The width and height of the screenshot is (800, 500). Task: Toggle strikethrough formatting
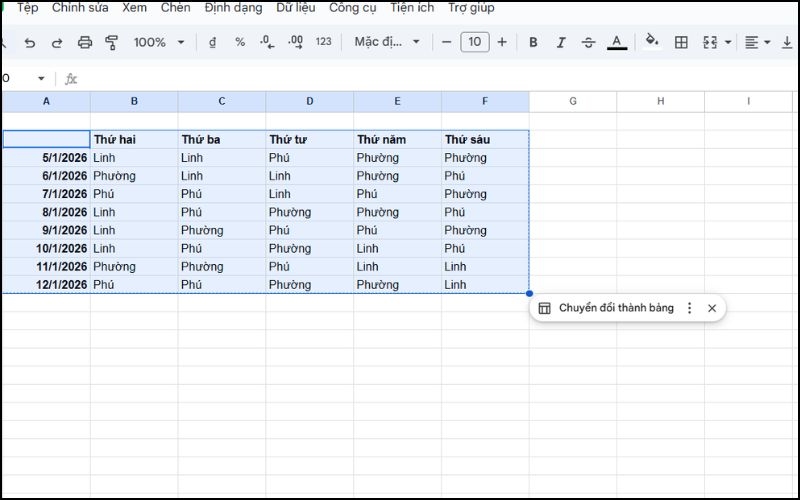point(588,42)
